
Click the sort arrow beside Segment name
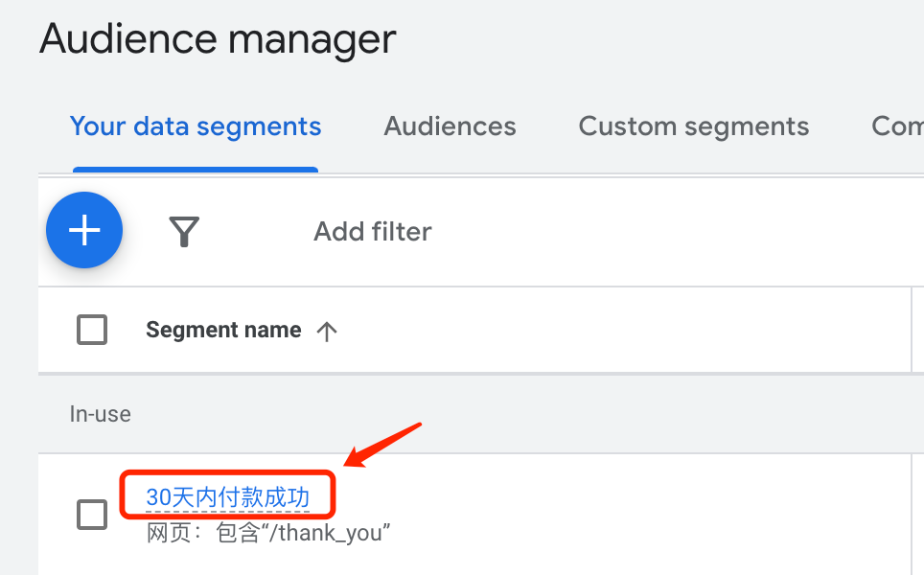327,332
